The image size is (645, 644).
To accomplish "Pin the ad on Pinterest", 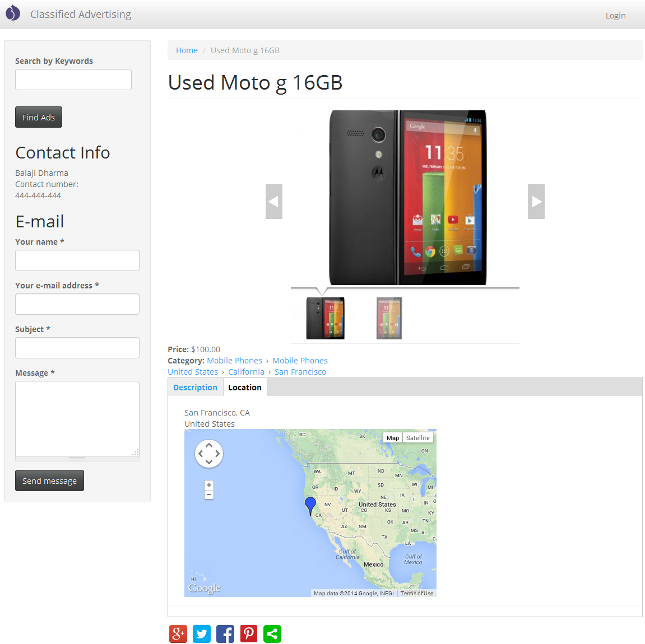I will point(249,634).
